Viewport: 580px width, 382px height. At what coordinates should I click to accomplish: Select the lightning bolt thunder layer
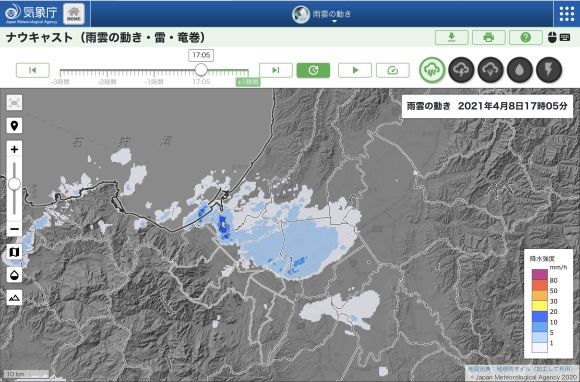(549, 70)
